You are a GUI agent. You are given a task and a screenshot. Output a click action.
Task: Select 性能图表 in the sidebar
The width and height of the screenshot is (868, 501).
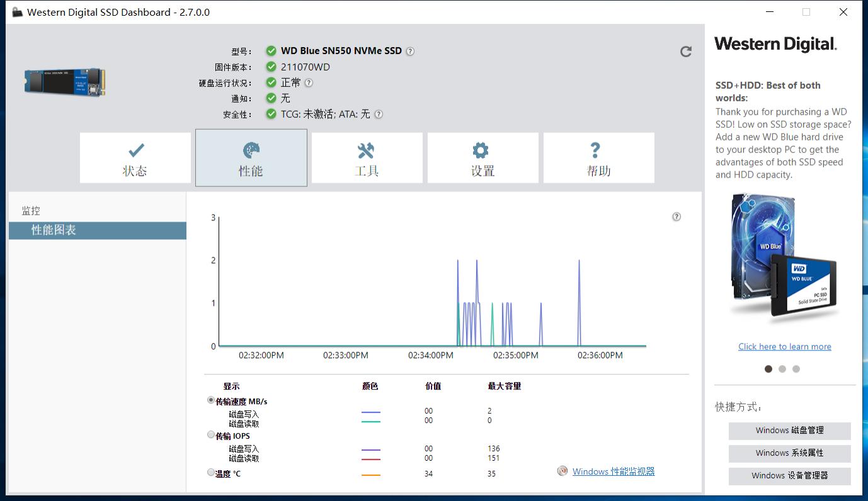pyautogui.click(x=98, y=230)
